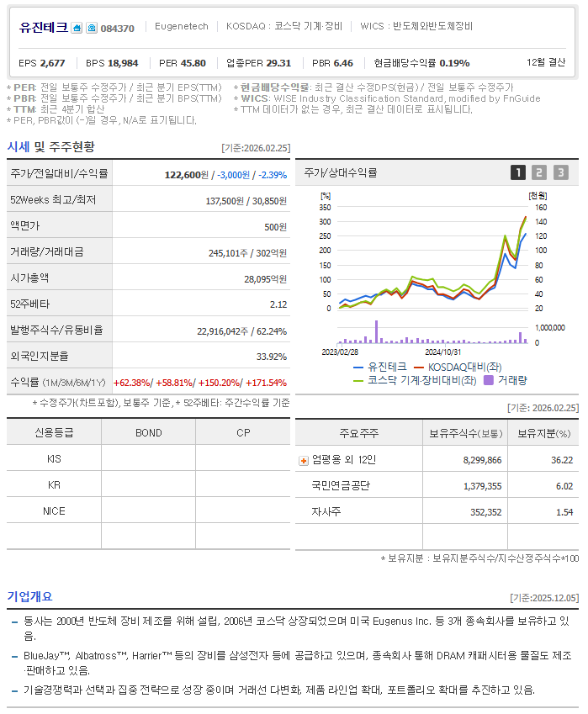Image resolution: width=588 pixels, height=714 pixels.
Task: Select the 현금배당수익률 0.19% value
Action: tap(454, 63)
